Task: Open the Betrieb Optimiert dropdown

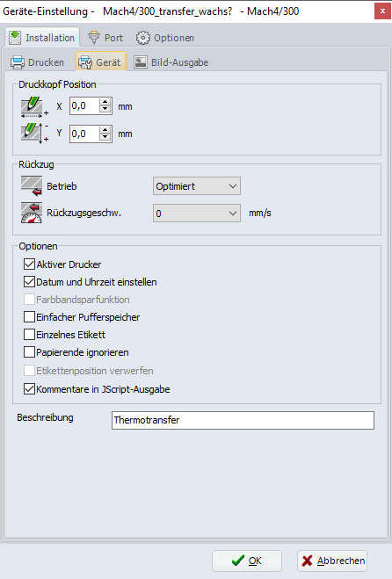Action: [x=197, y=186]
